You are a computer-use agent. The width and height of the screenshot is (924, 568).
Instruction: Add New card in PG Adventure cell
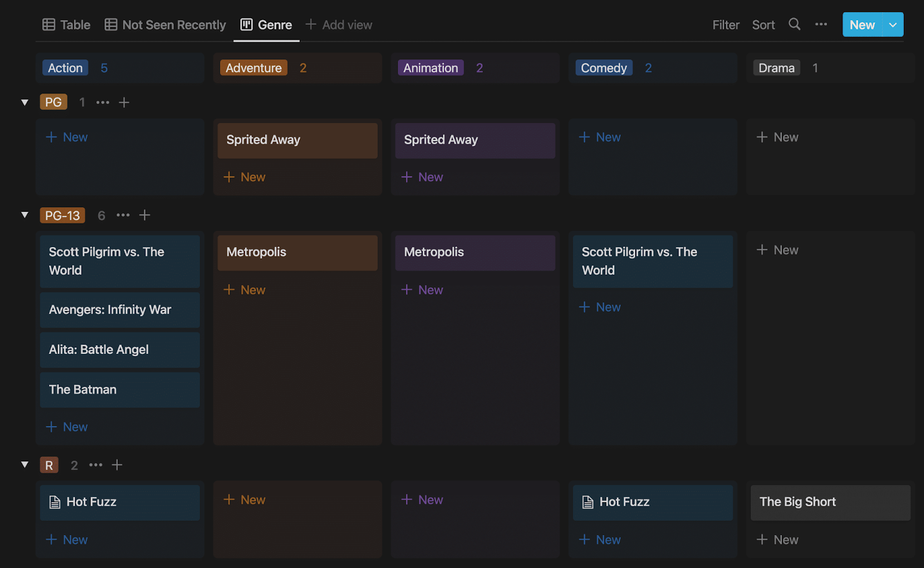coord(244,177)
